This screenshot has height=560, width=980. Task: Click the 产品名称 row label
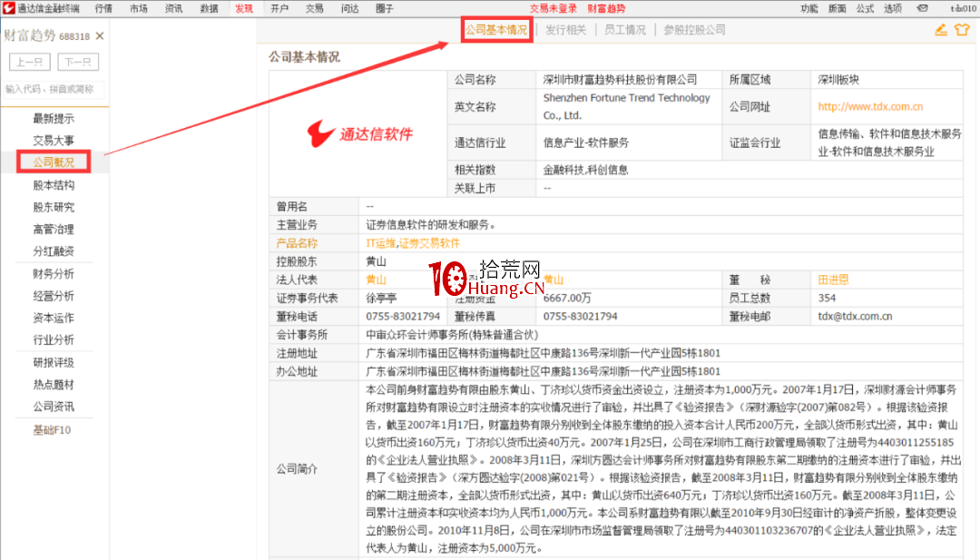297,243
